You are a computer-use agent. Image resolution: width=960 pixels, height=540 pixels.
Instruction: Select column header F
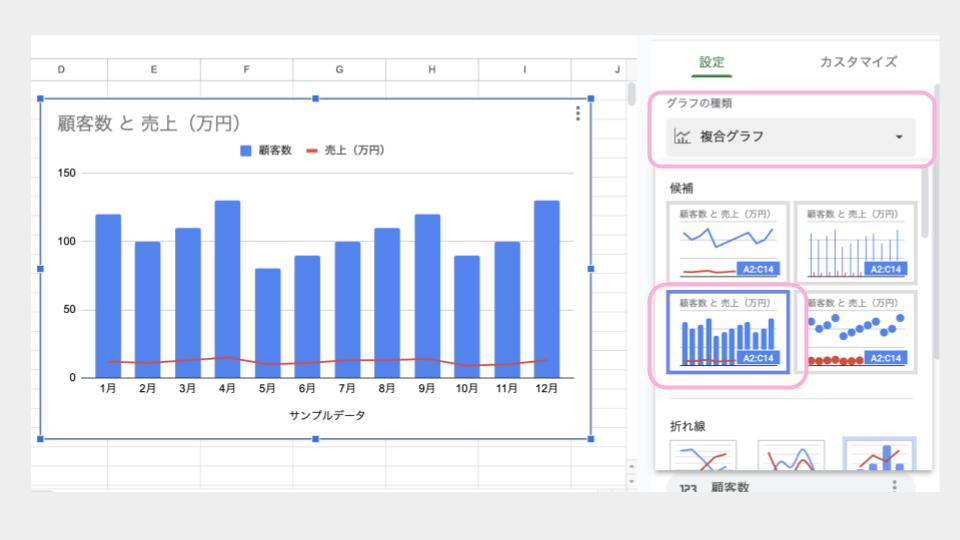[246, 69]
